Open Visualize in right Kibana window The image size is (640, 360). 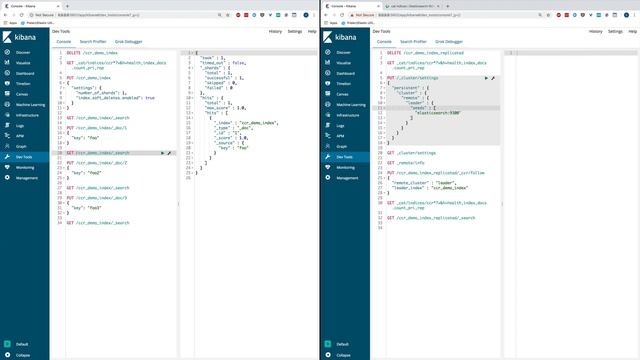[x=344, y=63]
